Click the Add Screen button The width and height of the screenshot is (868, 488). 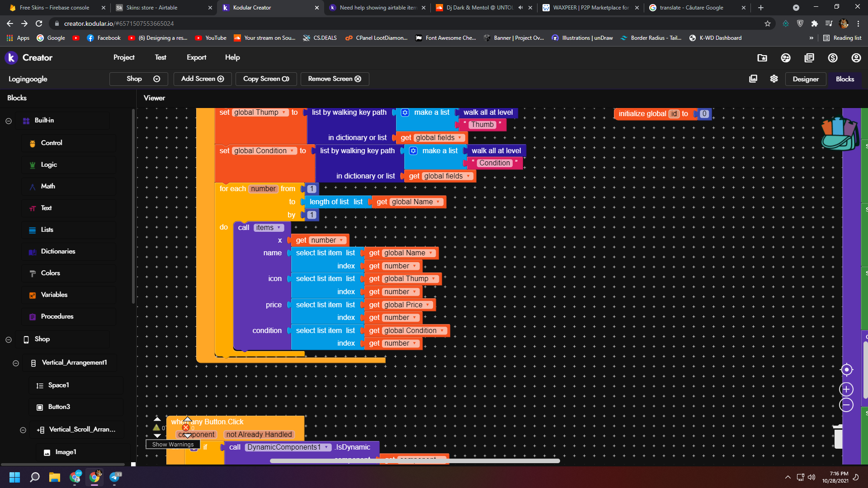[203, 79]
